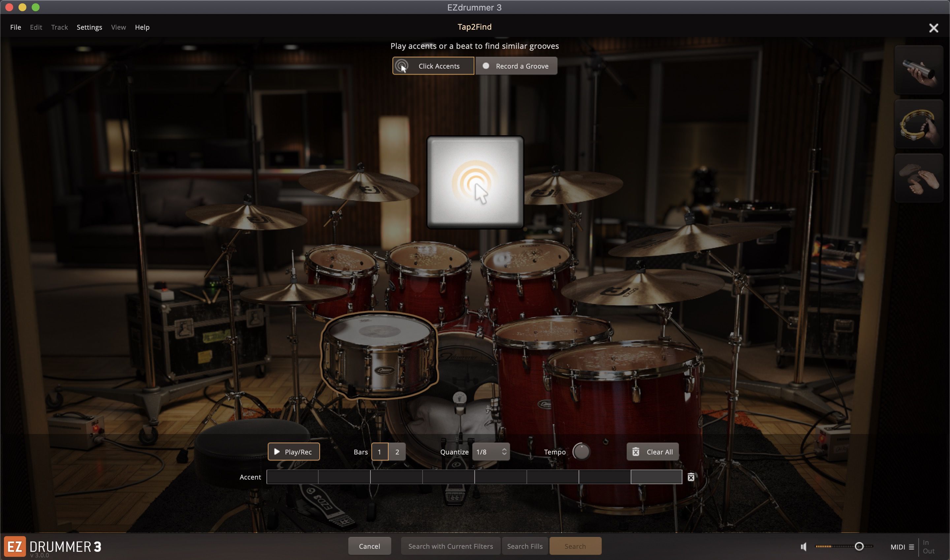Click the orange Search button
Viewport: 950px width, 560px height.
(x=575, y=546)
